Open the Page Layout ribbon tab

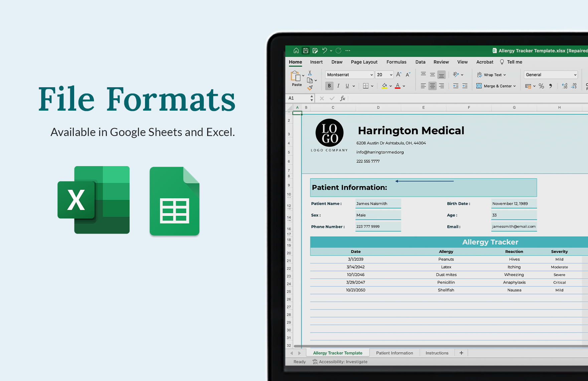pyautogui.click(x=364, y=62)
